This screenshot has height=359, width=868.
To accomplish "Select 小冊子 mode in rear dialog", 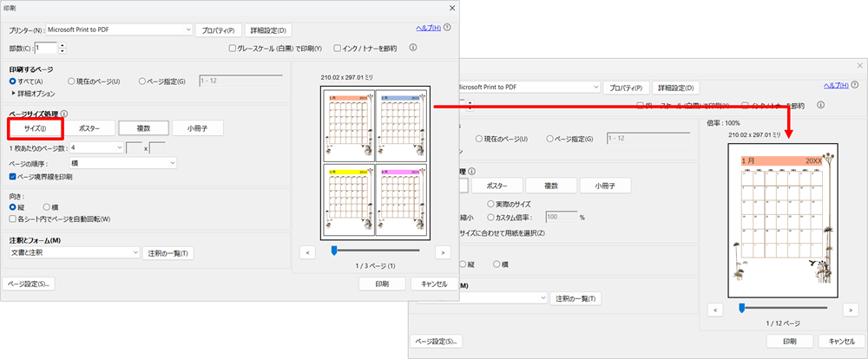I will pyautogui.click(x=606, y=186).
